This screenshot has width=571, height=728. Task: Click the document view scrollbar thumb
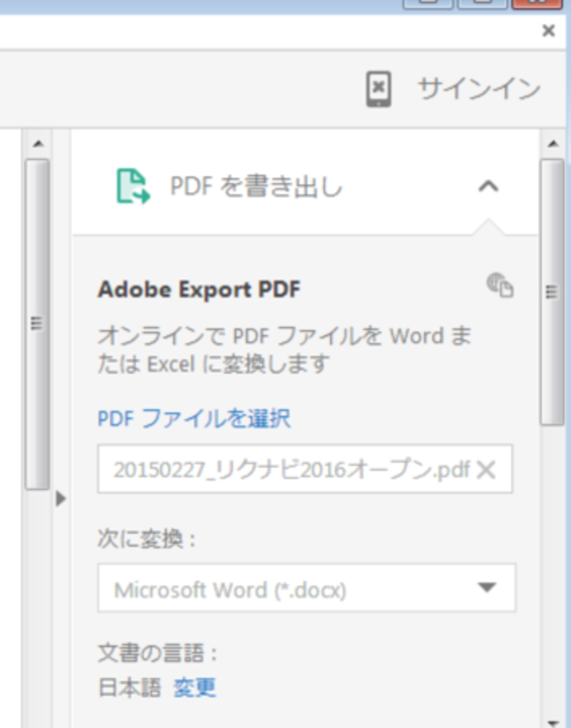[x=37, y=324]
